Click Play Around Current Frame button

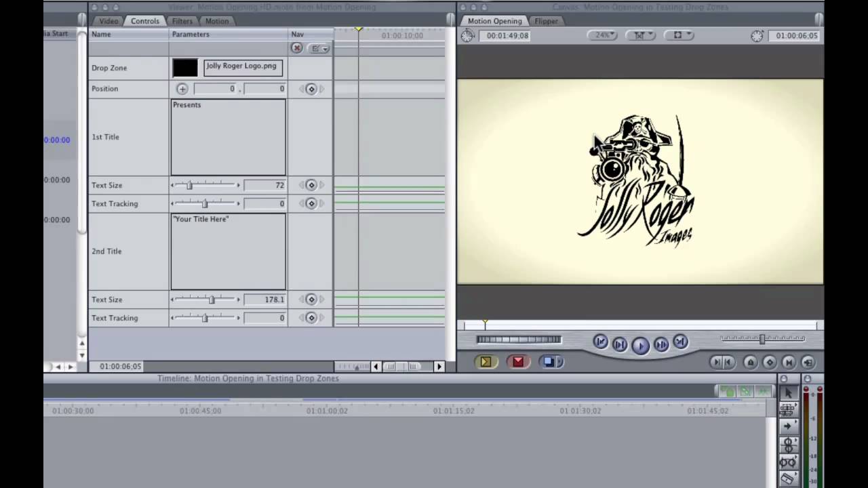(661, 345)
